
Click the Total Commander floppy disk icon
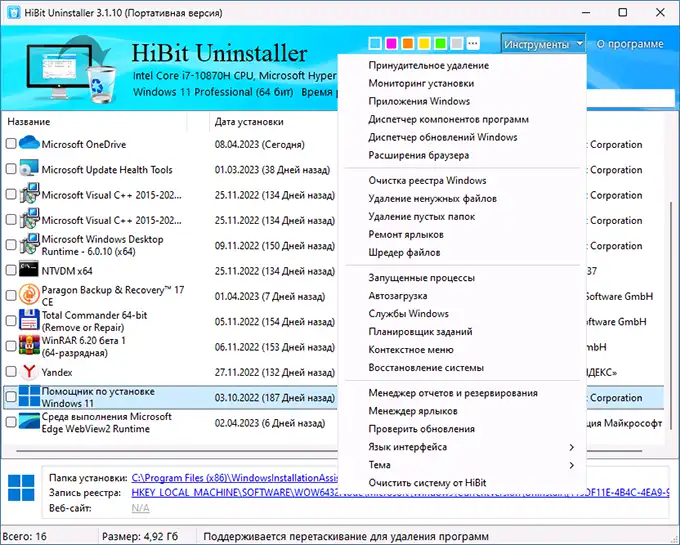coord(29,320)
